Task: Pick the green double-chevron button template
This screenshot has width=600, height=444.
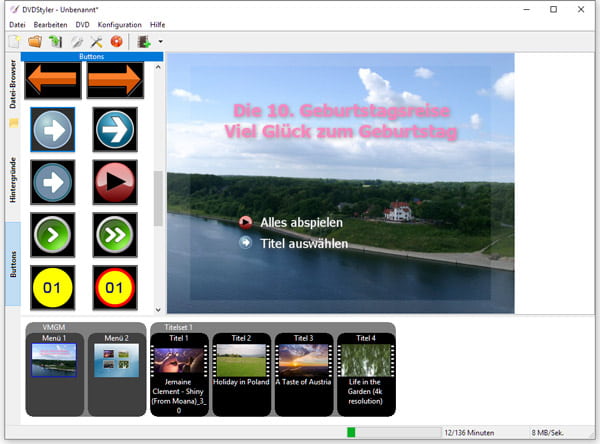Action: (114, 234)
